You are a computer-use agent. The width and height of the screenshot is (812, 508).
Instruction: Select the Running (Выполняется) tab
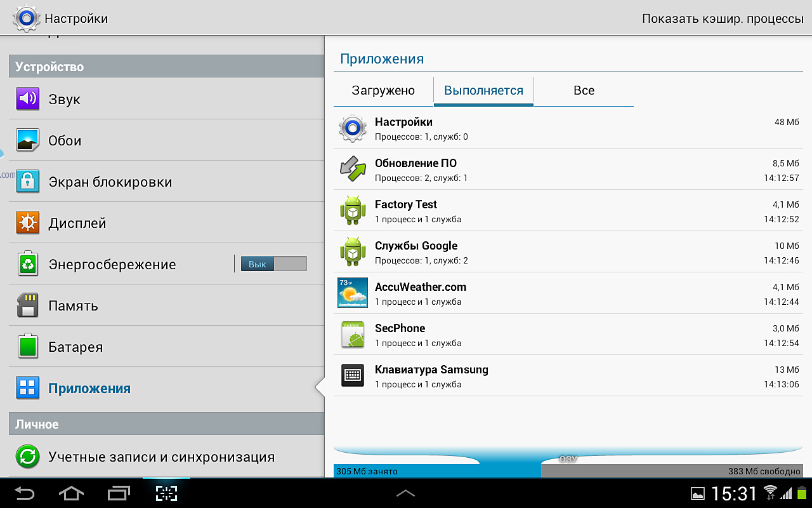click(x=483, y=91)
